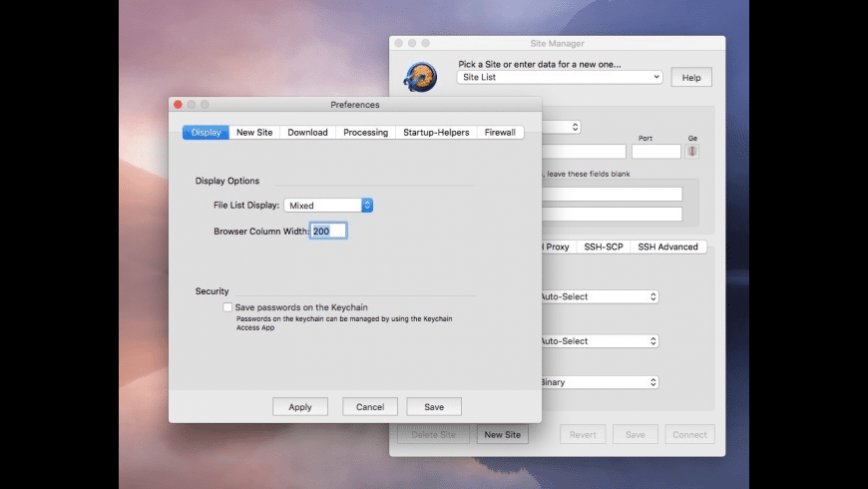Image resolution: width=868 pixels, height=489 pixels.
Task: Switch to the New Site preferences tab
Action: (254, 133)
